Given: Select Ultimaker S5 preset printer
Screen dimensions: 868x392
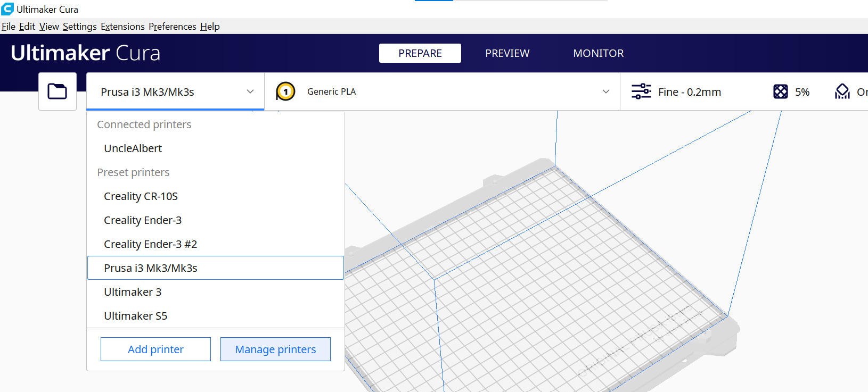Looking at the screenshot, I should (135, 316).
